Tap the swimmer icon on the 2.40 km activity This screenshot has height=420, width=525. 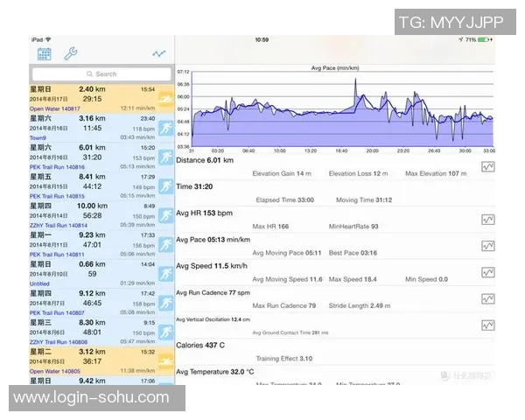(x=165, y=100)
